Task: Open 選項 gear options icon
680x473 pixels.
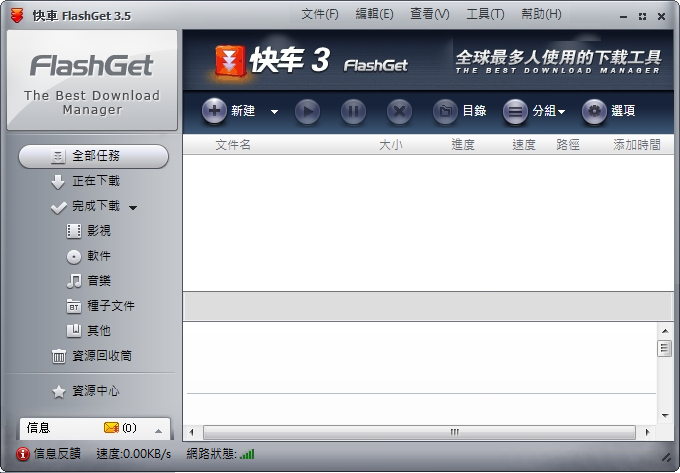Action: [594, 112]
